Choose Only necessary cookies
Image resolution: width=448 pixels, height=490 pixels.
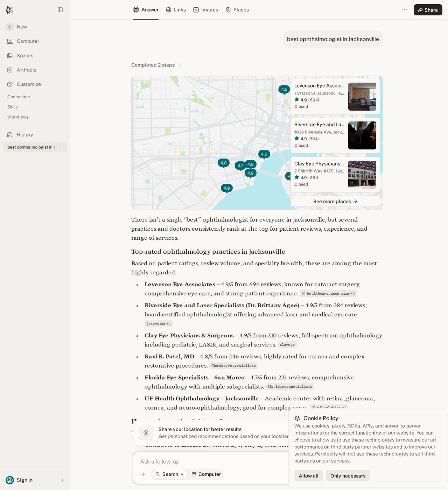[x=348, y=476]
